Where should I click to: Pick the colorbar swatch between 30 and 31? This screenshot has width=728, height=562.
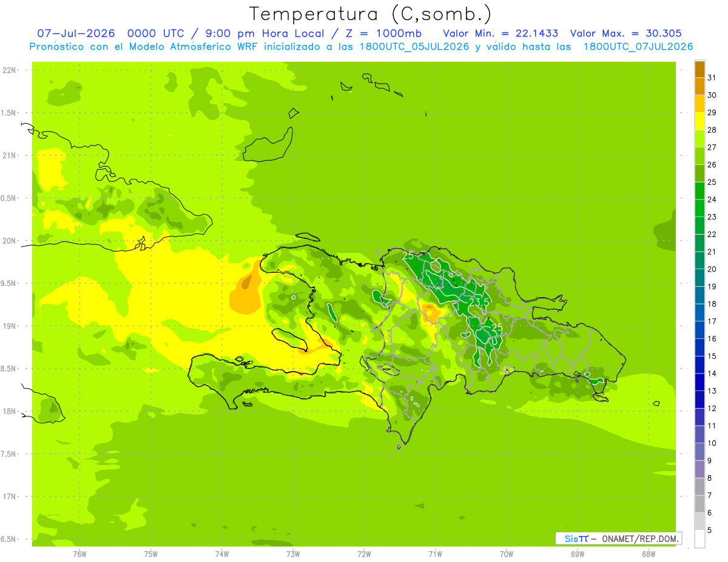pos(699,86)
